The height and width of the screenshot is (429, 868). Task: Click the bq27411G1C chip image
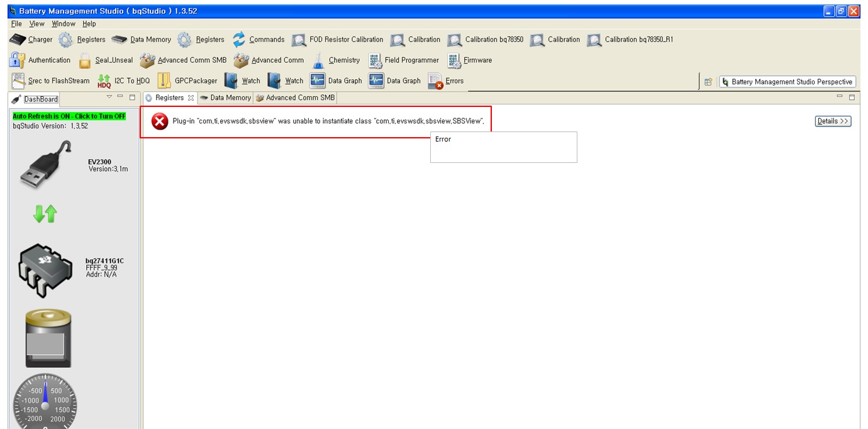(47, 270)
